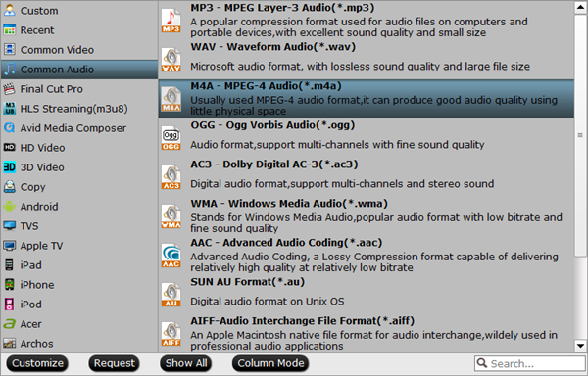Click the Android robot icon
This screenshot has height=376, width=588.
pos(10,206)
